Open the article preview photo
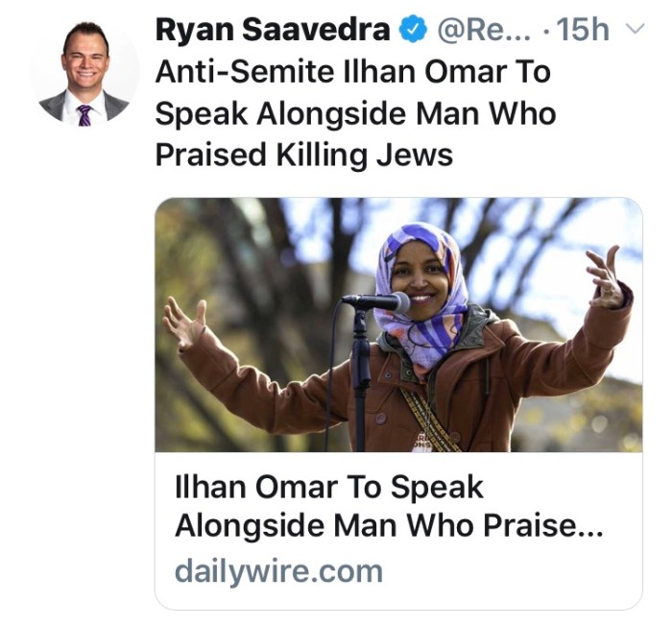This screenshot has height=625, width=672. pyautogui.click(x=398, y=325)
